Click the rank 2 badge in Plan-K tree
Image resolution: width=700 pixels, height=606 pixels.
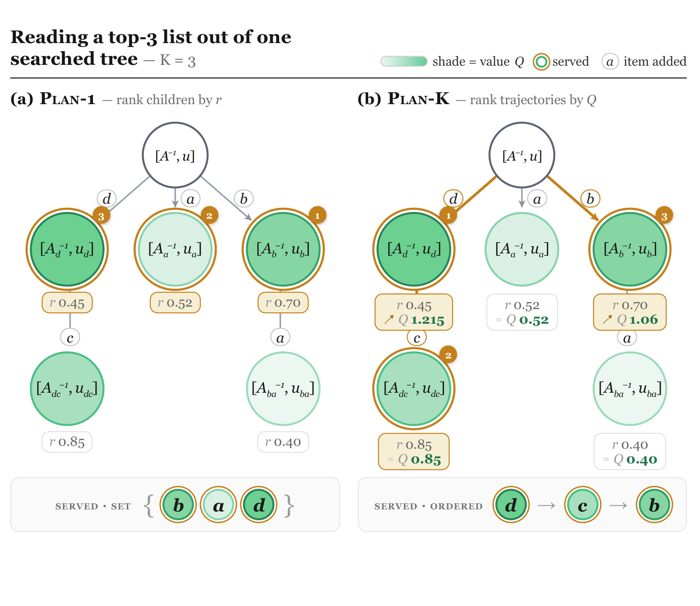coord(448,355)
